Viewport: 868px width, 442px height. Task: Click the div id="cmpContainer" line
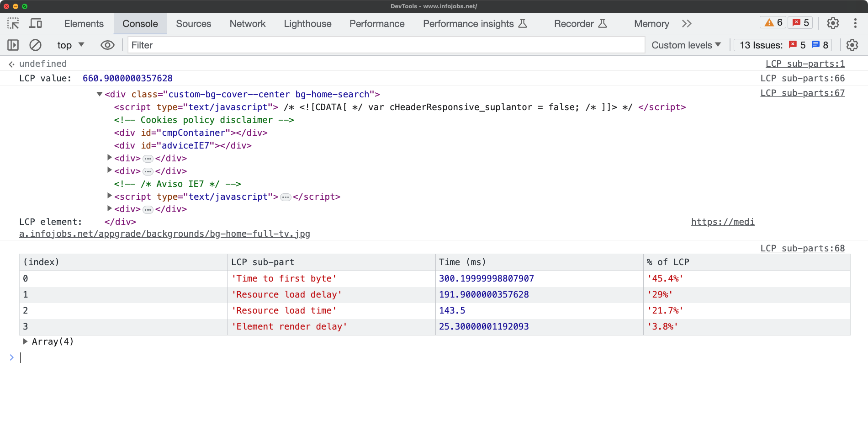coord(191,133)
